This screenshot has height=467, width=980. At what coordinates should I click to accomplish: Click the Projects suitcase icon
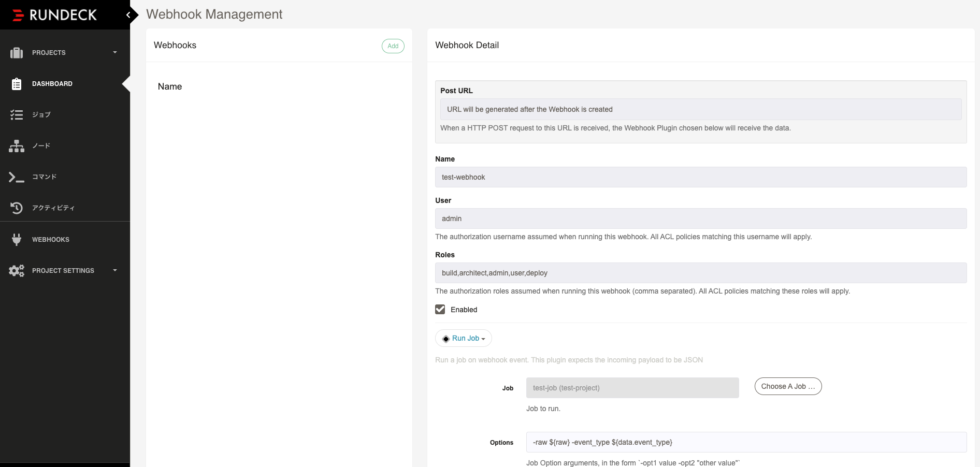(x=17, y=53)
